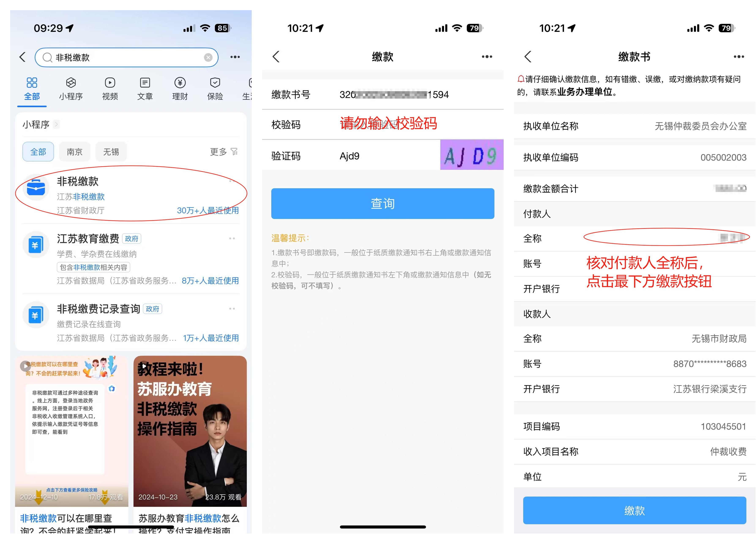The image size is (756, 544).
Task: Switch to the 小程序 tab
Action: coord(71,89)
